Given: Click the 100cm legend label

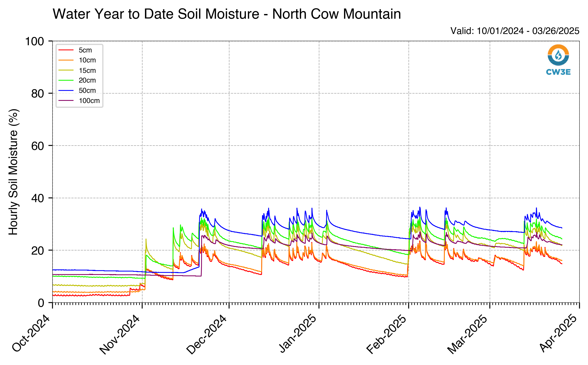Looking at the screenshot, I should click(89, 101).
